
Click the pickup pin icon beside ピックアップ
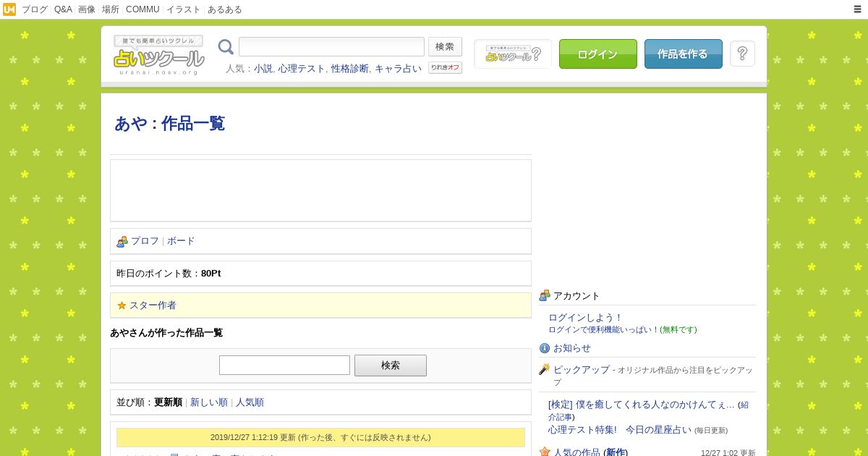pyautogui.click(x=545, y=369)
